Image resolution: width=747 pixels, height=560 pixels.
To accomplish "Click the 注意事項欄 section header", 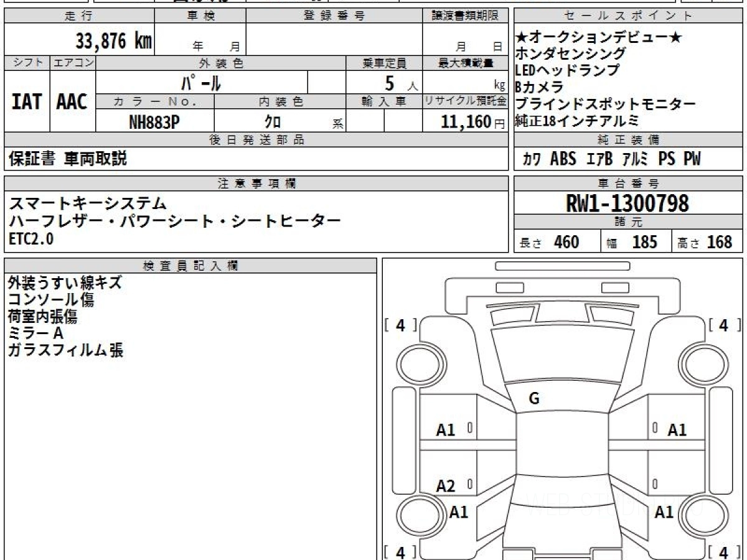I will (256, 184).
